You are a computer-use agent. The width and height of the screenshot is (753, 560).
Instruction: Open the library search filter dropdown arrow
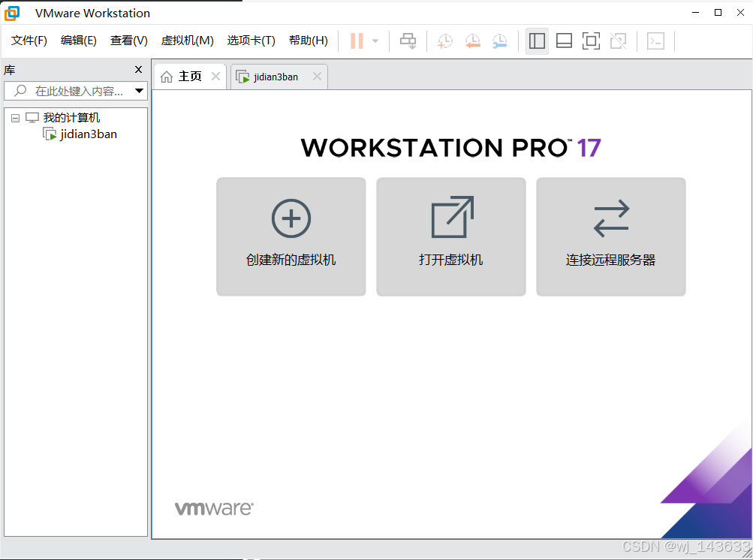point(140,91)
